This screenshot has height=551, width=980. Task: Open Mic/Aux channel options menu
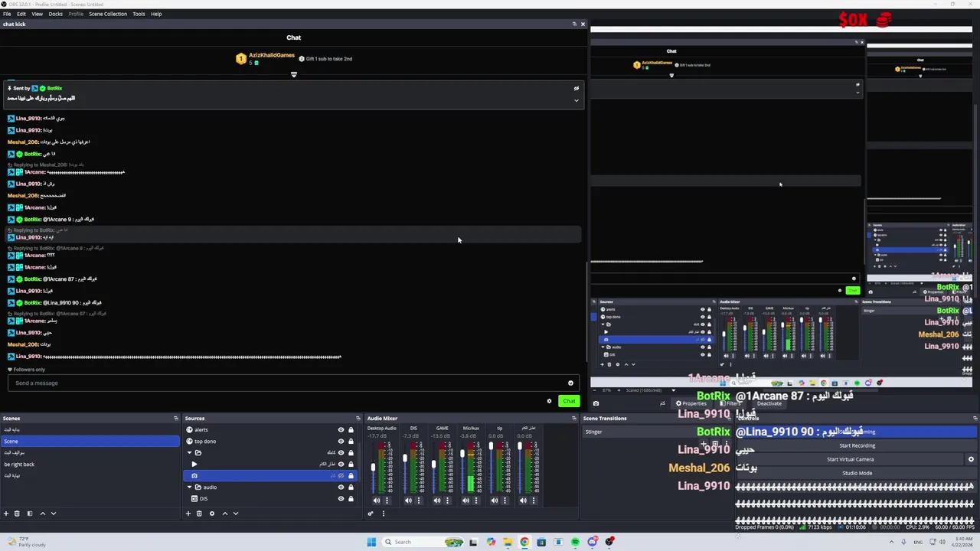coord(476,500)
